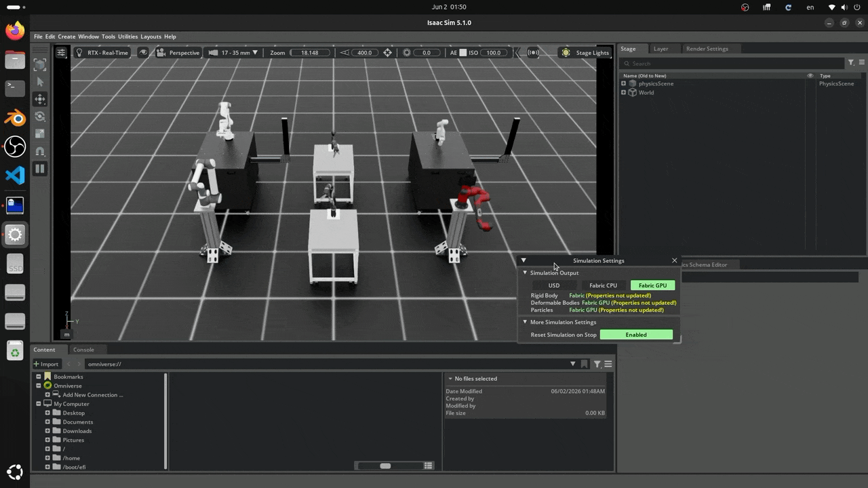Switch to the Render Settings tab
This screenshot has width=868, height=488.
click(x=707, y=49)
